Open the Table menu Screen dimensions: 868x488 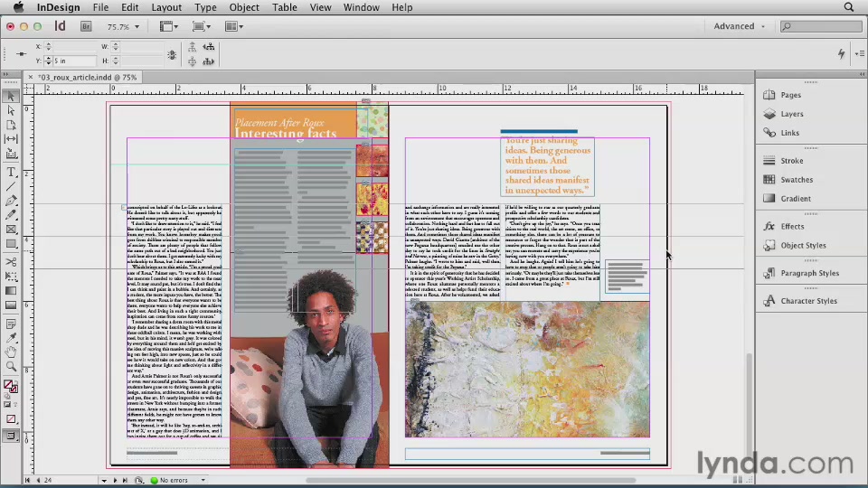click(x=285, y=7)
